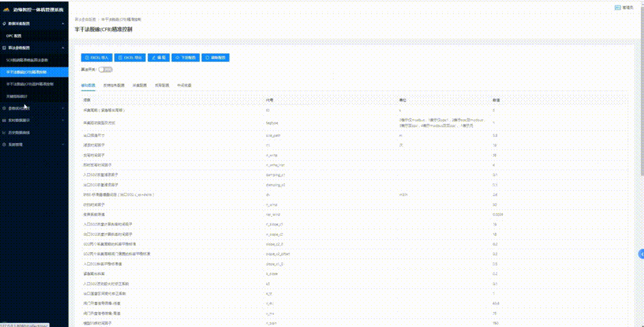Open 关键指标统计 in the sidebar
This screenshot has height=327, width=644.
tap(16, 96)
